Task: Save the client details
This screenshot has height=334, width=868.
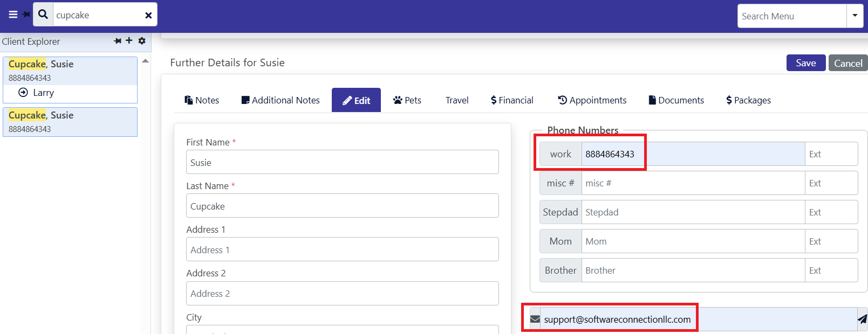Action: (x=805, y=63)
